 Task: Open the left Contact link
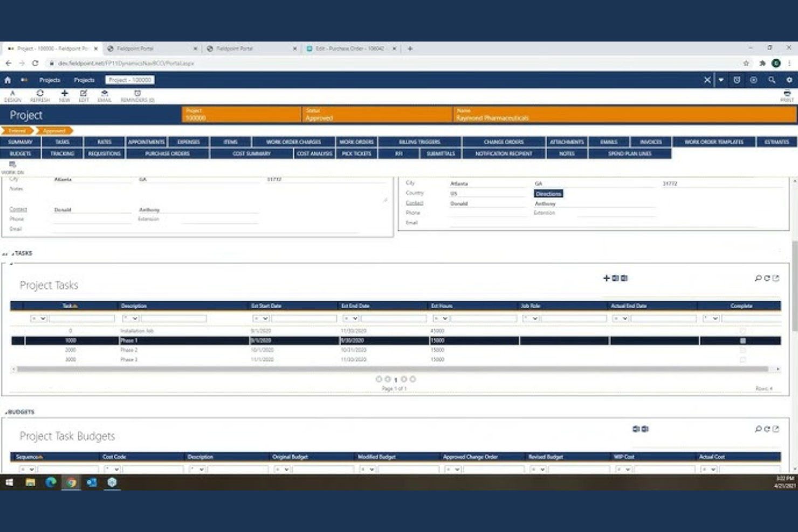pyautogui.click(x=18, y=209)
